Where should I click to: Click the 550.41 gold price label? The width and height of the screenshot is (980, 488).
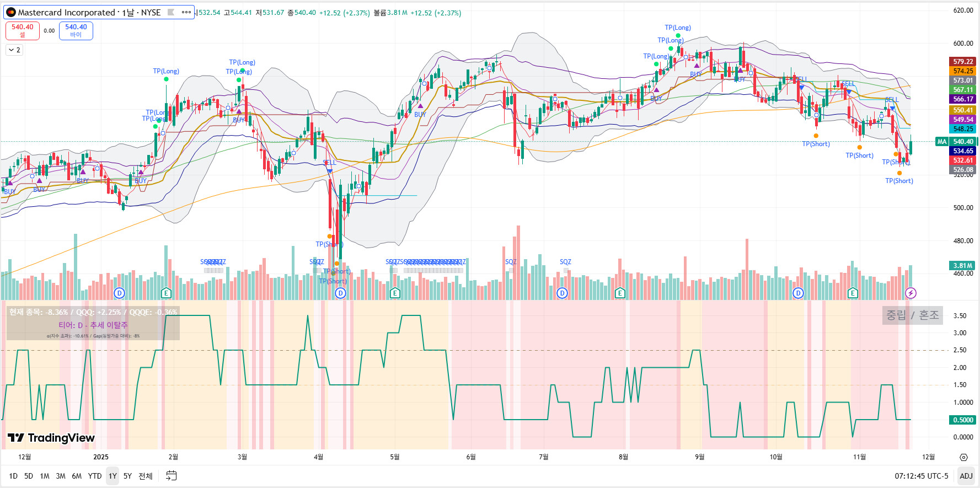tap(963, 110)
